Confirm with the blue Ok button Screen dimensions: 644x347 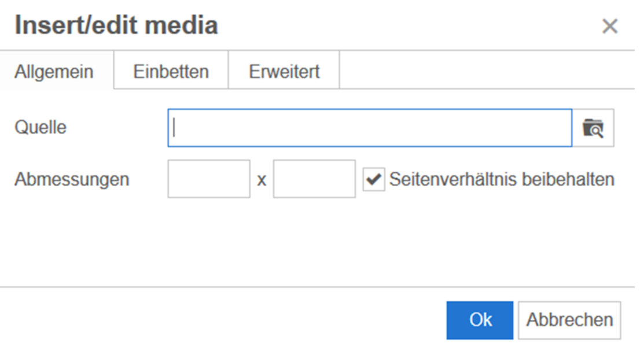click(x=480, y=320)
